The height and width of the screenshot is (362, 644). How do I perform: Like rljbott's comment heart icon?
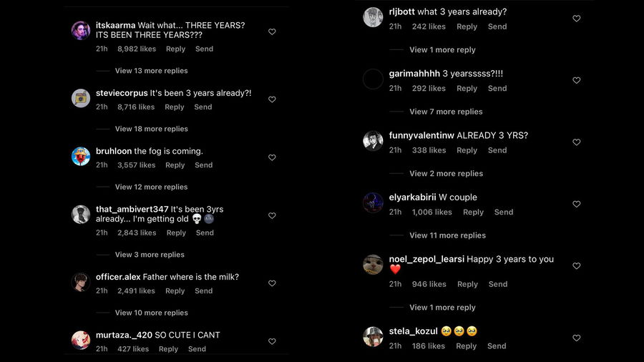click(577, 19)
